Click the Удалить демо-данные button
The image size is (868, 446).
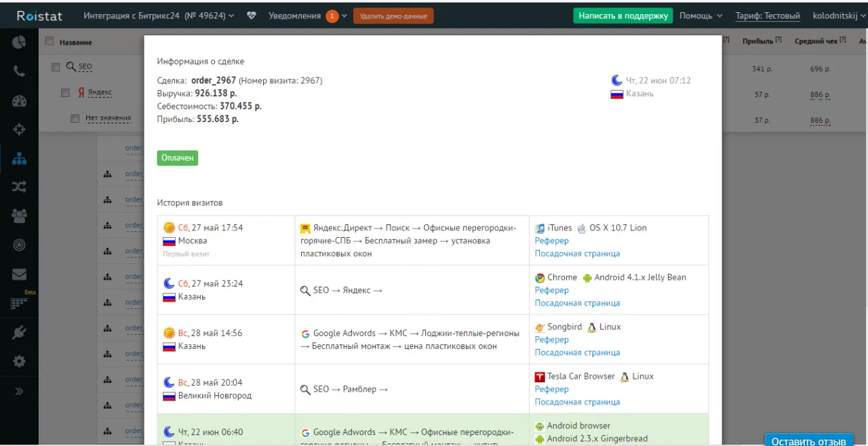pyautogui.click(x=393, y=15)
